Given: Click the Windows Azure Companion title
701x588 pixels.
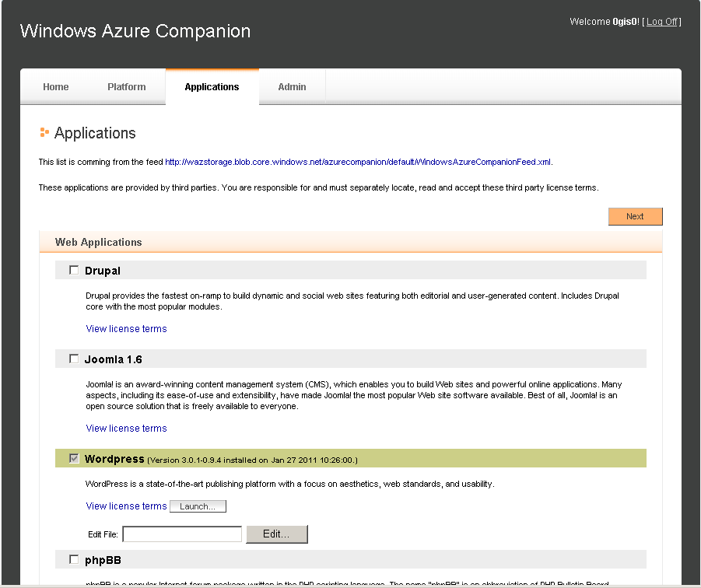Looking at the screenshot, I should pyautogui.click(x=135, y=31).
